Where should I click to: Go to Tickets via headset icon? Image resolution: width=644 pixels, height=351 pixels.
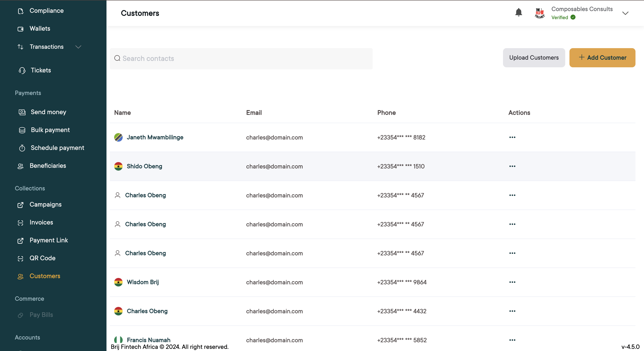coord(22,70)
